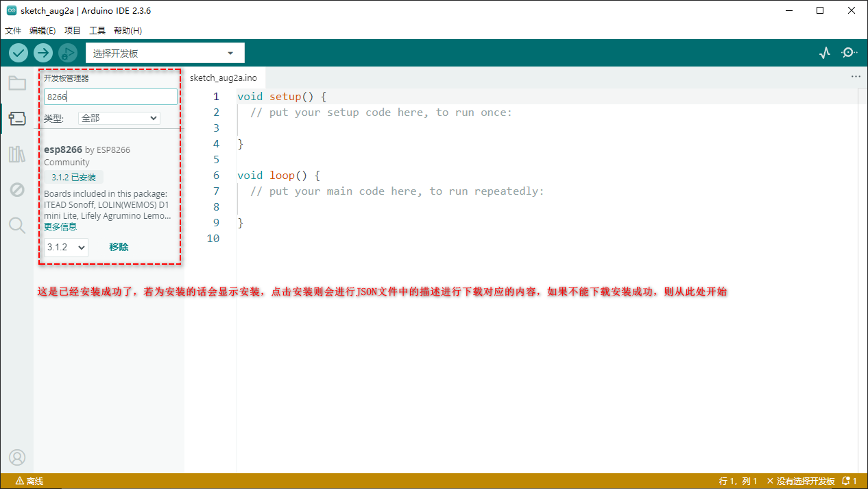868x489 pixels.
Task: Click 没有选择开发板 in status bar
Action: pyautogui.click(x=801, y=481)
